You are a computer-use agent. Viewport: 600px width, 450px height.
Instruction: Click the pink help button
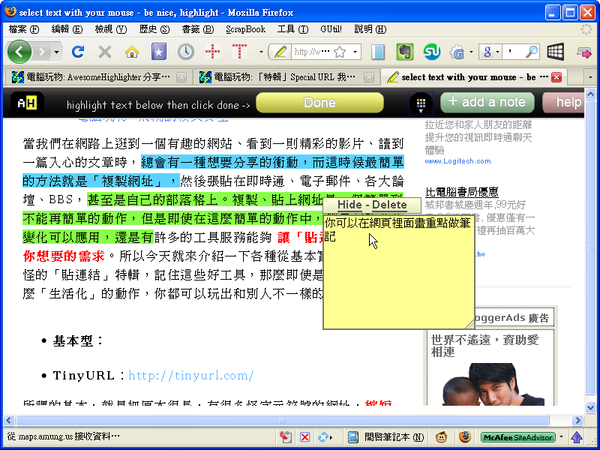[564, 103]
